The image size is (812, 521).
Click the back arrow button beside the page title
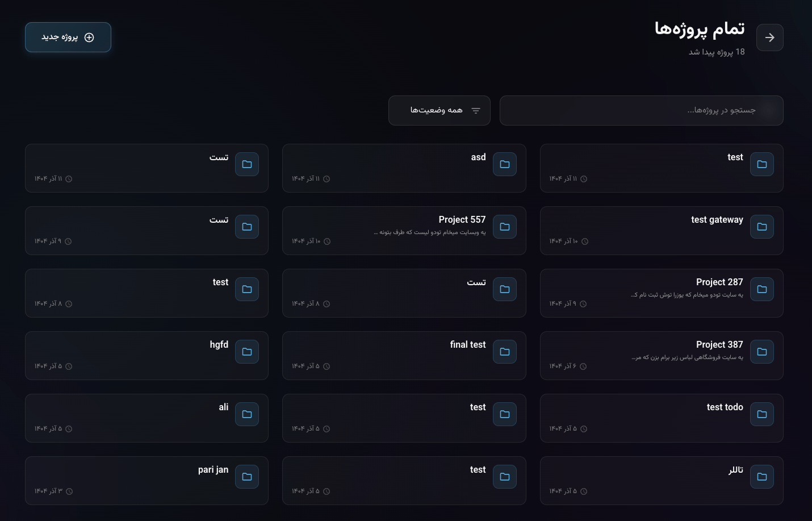coord(769,37)
